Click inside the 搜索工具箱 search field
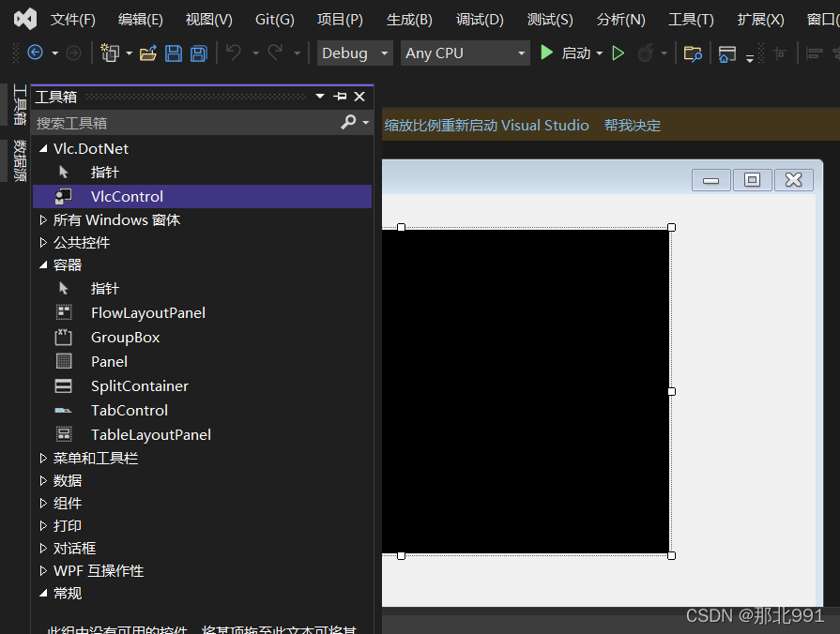This screenshot has height=634, width=840. pyautogui.click(x=169, y=123)
